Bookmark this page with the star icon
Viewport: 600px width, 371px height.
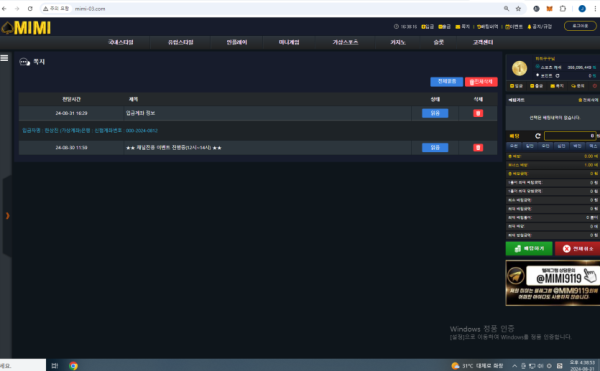point(518,8)
